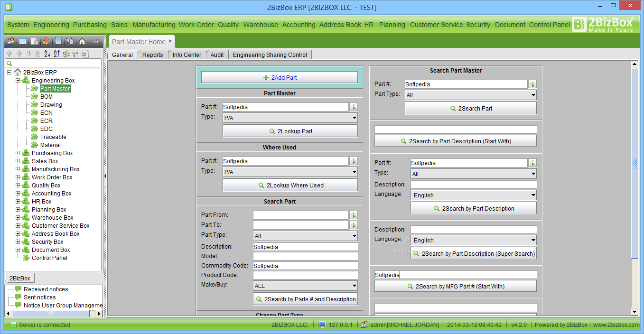Click the 2Search Part button
Viewport: 644px width, 334px height.
pos(471,108)
